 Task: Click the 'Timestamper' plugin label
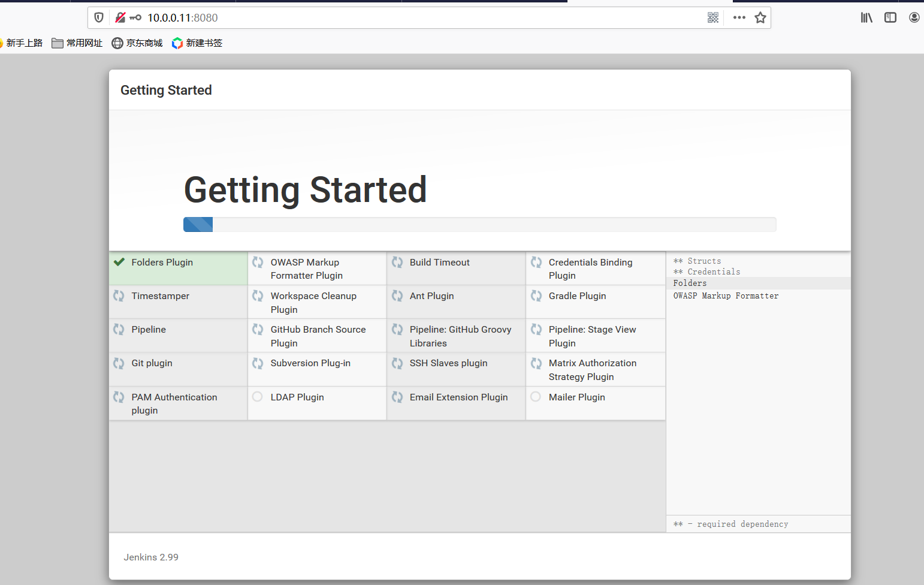[161, 296]
